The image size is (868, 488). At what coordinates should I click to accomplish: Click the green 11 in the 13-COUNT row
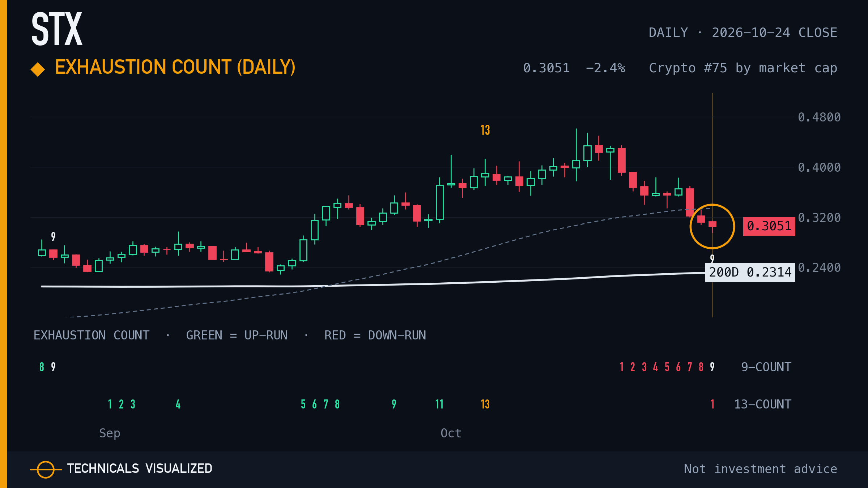pos(439,404)
